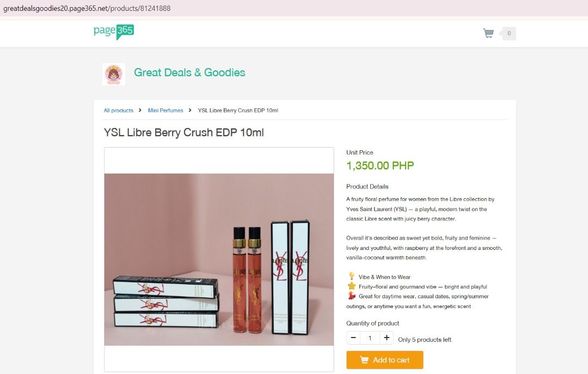Image resolution: width=588 pixels, height=374 pixels.
Task: Click the page365 logo
Action: [113, 32]
